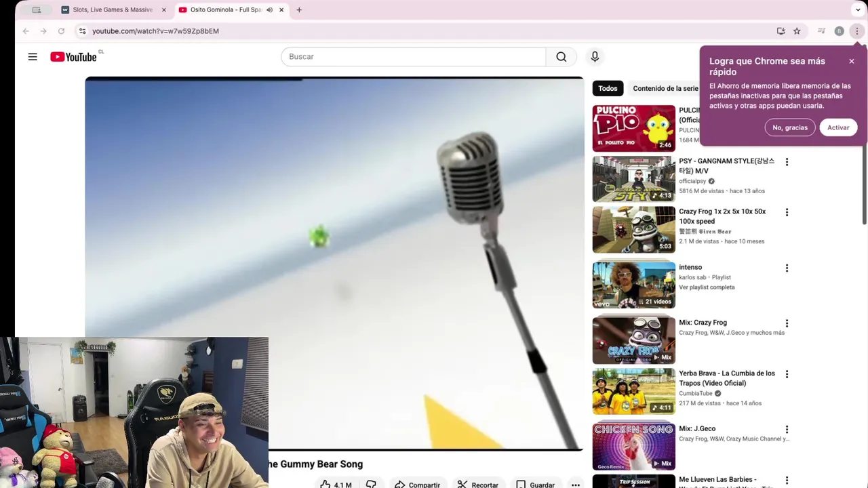
Task: Close the Slots, Live Games tab
Action: (x=163, y=10)
